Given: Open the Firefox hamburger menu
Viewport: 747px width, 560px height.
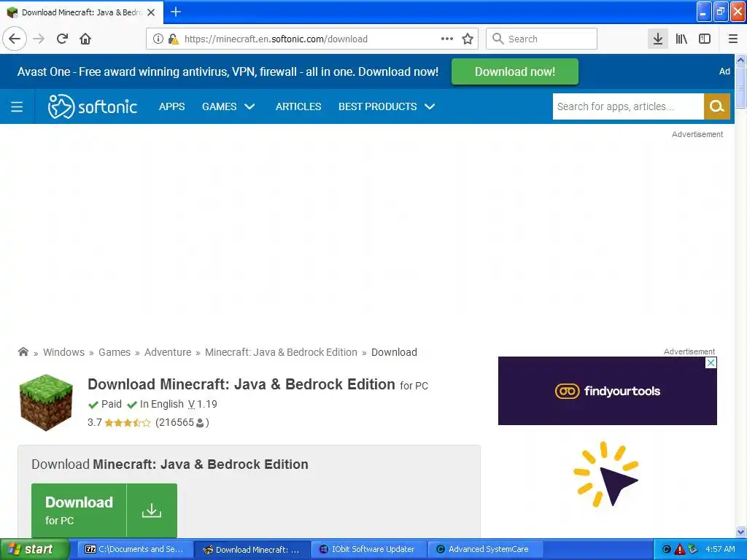Looking at the screenshot, I should [732, 39].
